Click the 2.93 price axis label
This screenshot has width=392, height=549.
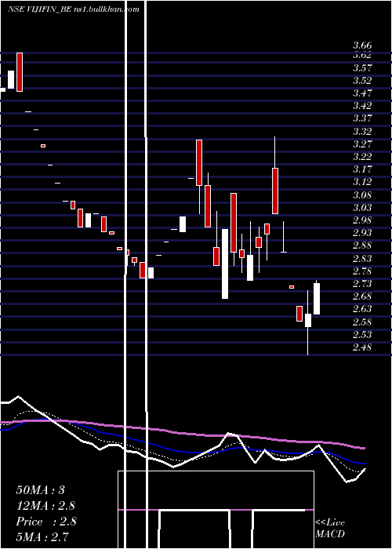tap(362, 233)
